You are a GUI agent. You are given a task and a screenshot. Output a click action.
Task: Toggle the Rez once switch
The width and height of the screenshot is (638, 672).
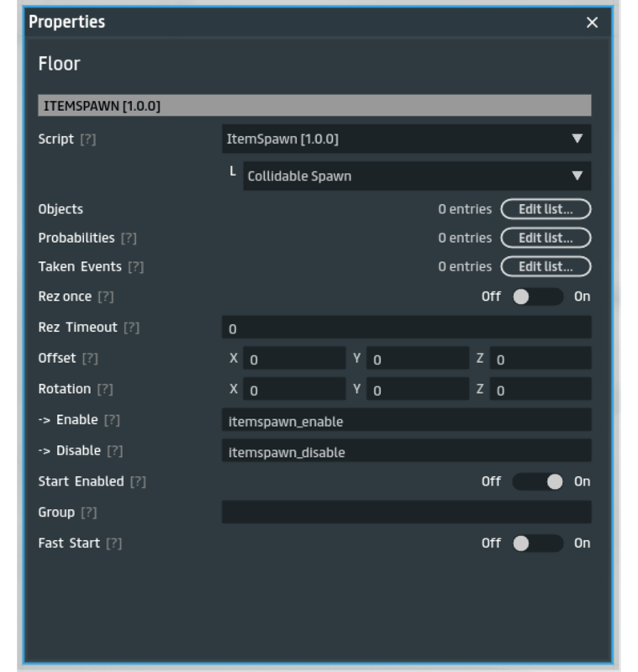(x=537, y=297)
